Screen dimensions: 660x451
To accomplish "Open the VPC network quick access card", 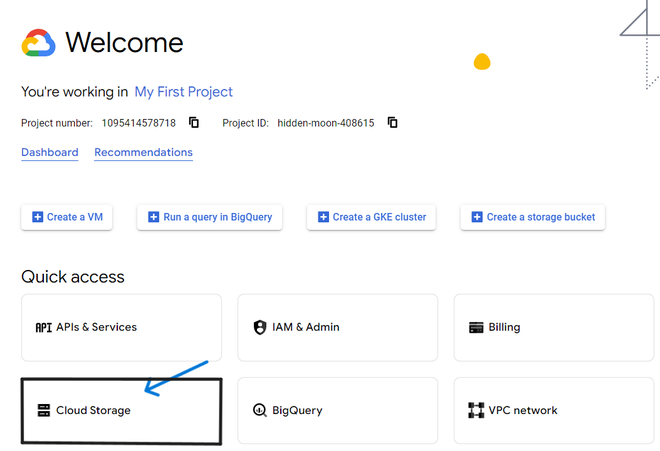I will [x=554, y=410].
